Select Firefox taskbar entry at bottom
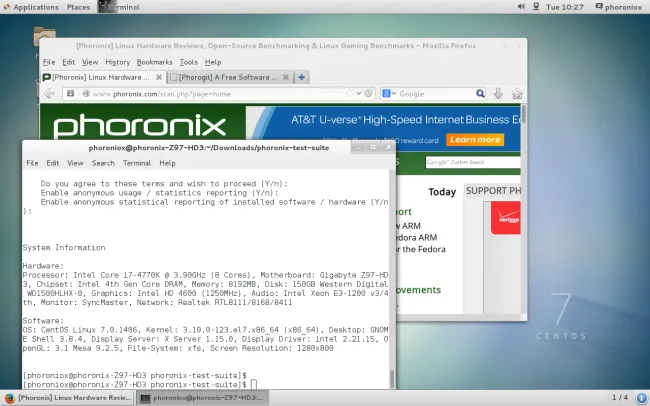This screenshot has height=406, width=650. pos(68,398)
